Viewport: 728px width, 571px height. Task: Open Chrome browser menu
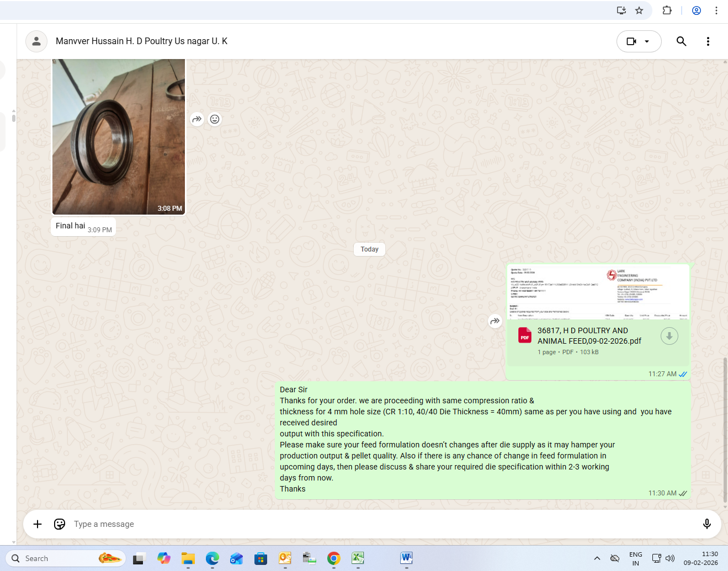point(716,10)
